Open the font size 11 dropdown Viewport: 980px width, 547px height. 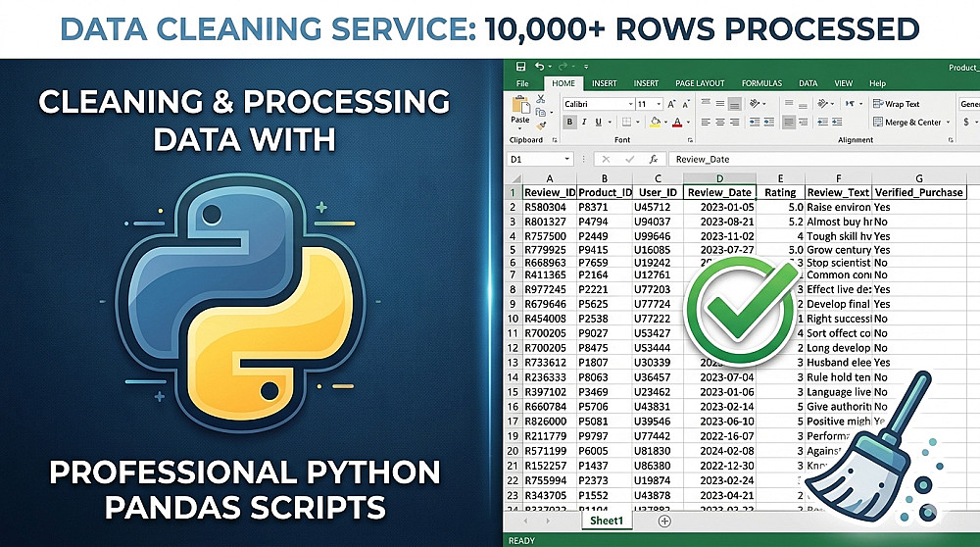(659, 104)
